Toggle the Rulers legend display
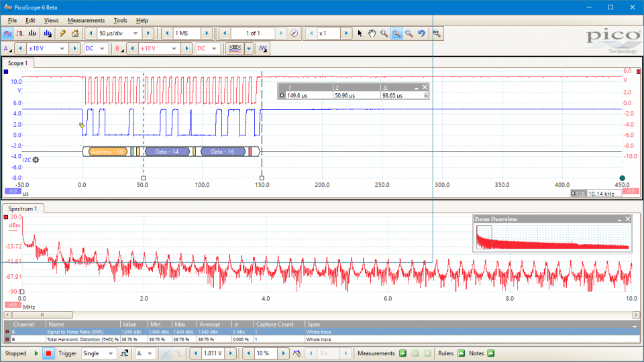 (x=461, y=353)
